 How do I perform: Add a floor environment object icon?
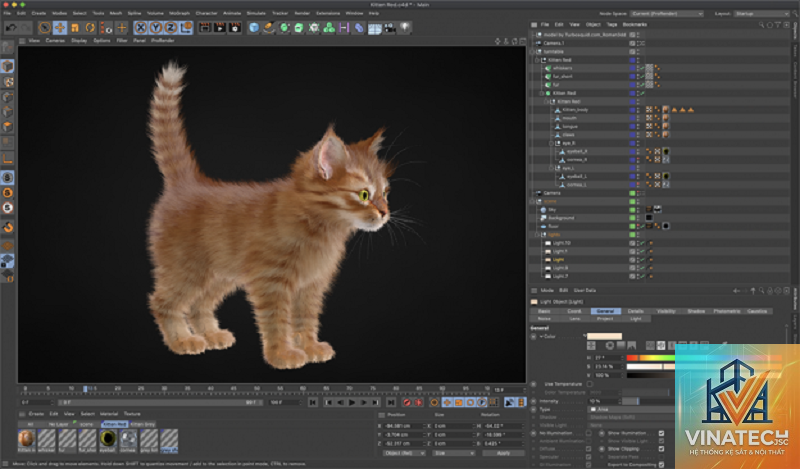(374, 28)
